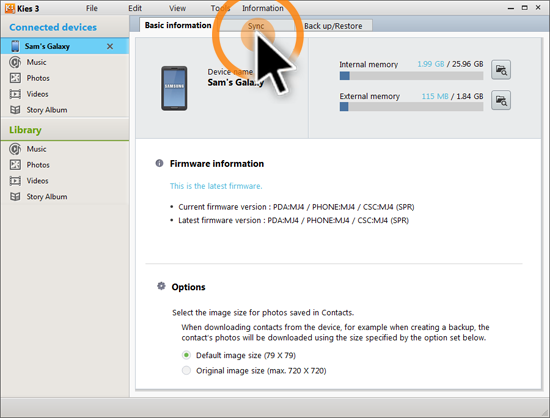
Task: Browse external memory with the folder search icon
Action: (501, 100)
